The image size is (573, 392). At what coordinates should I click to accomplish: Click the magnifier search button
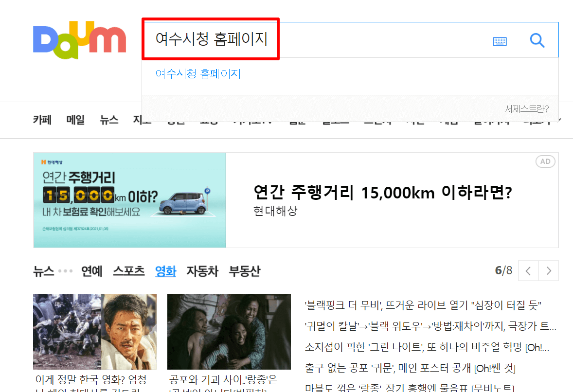click(537, 40)
